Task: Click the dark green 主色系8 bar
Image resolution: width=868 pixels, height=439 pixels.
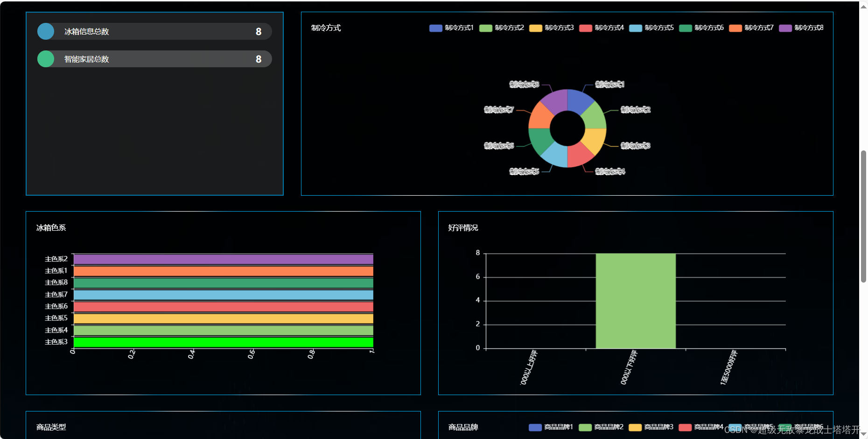Action: (x=224, y=283)
